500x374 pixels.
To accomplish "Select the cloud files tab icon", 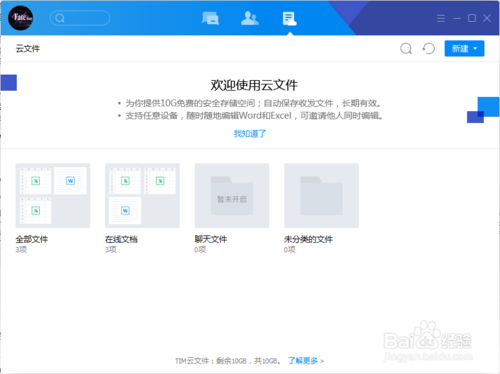I will [x=289, y=19].
